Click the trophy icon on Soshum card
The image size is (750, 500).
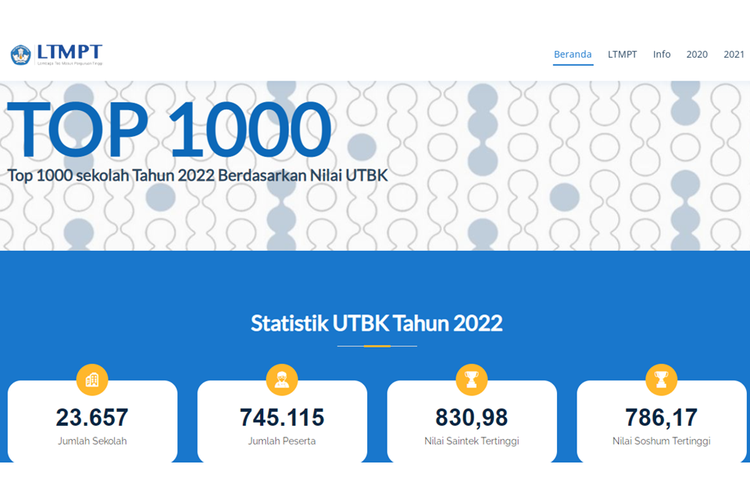(661, 379)
